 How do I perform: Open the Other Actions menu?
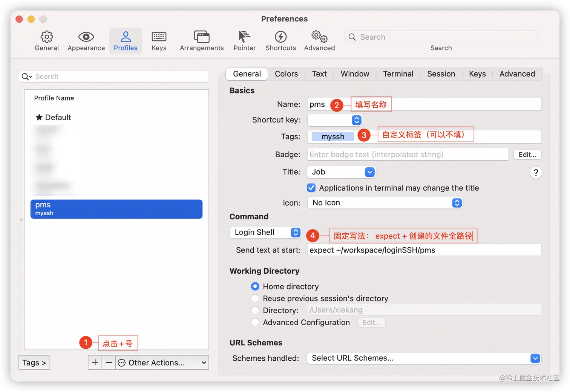[162, 363]
